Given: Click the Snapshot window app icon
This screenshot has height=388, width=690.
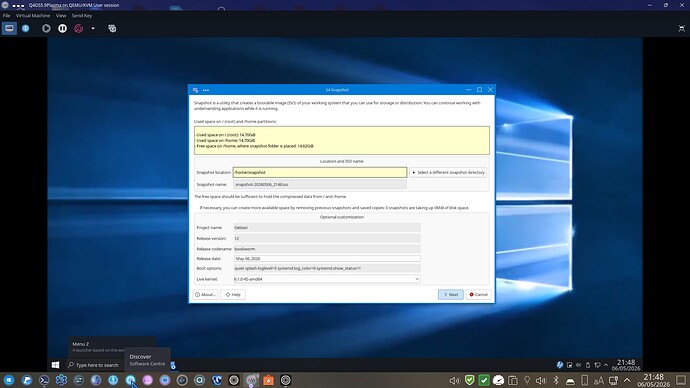Looking at the screenshot, I should [x=195, y=90].
